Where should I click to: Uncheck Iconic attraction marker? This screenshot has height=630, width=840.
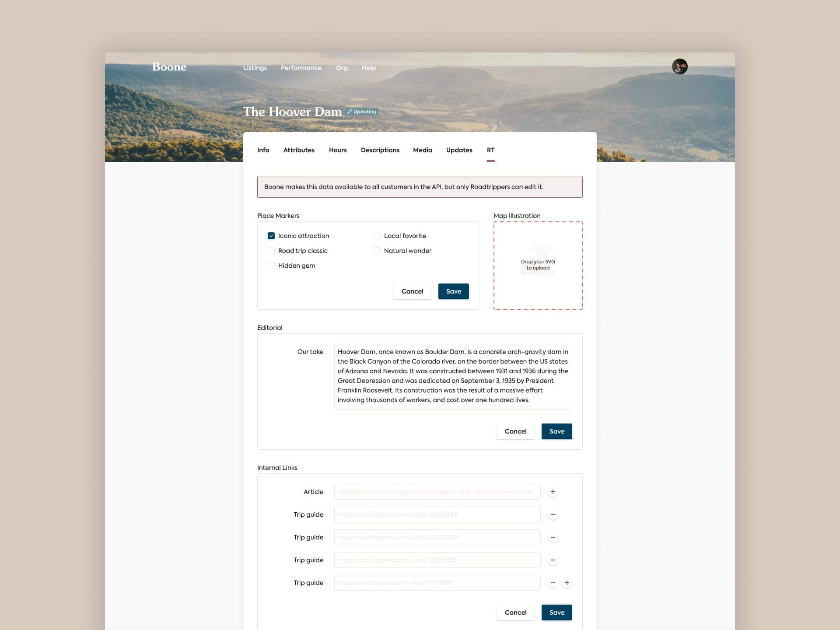(x=271, y=236)
